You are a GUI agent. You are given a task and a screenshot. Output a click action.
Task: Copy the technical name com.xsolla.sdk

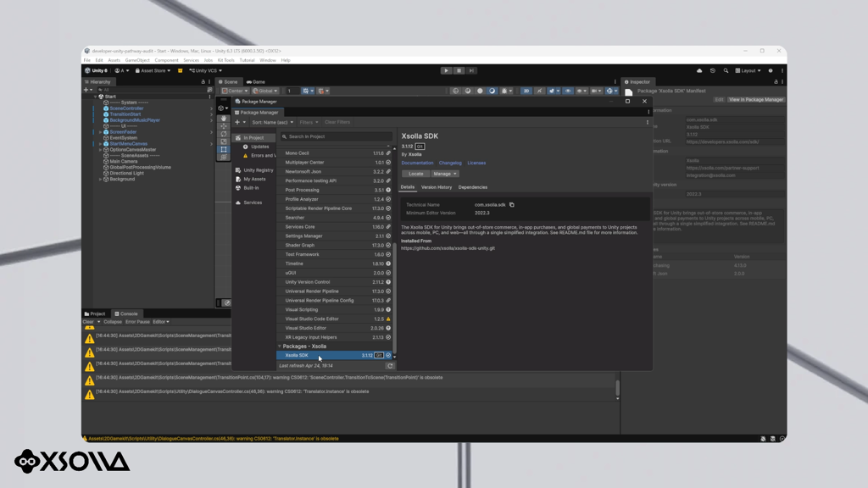click(x=512, y=205)
